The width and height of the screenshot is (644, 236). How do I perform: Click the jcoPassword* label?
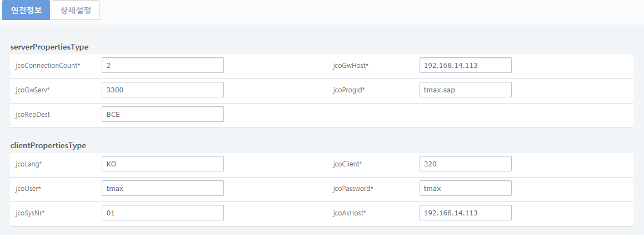[x=353, y=189]
